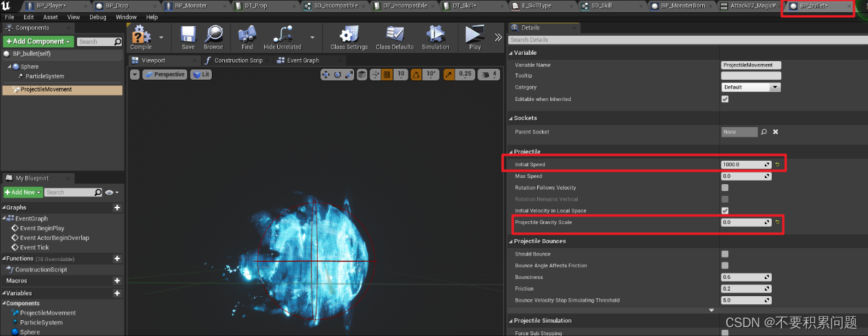Select the scale gizmo mode in the viewport
868x336 pixels.
pyautogui.click(x=349, y=74)
